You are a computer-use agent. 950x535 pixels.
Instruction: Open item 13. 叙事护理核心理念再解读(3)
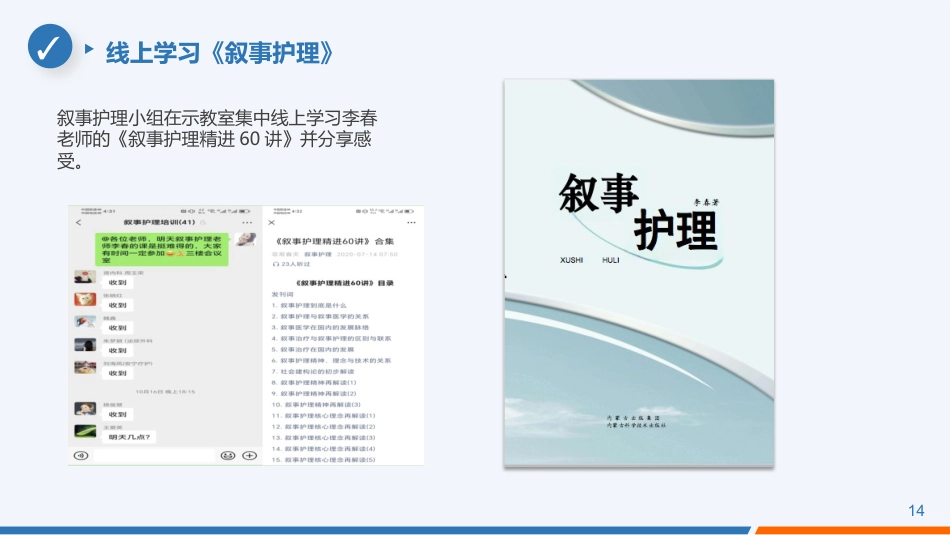click(x=324, y=437)
